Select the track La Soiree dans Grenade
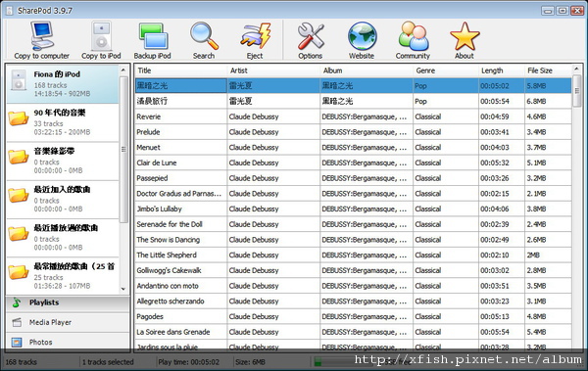The height and width of the screenshot is (371, 588). pos(180,332)
